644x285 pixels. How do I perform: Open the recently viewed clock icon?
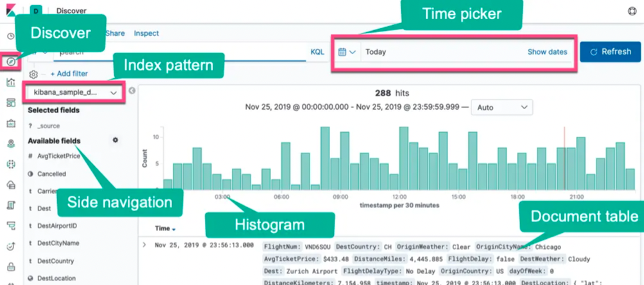point(11,36)
